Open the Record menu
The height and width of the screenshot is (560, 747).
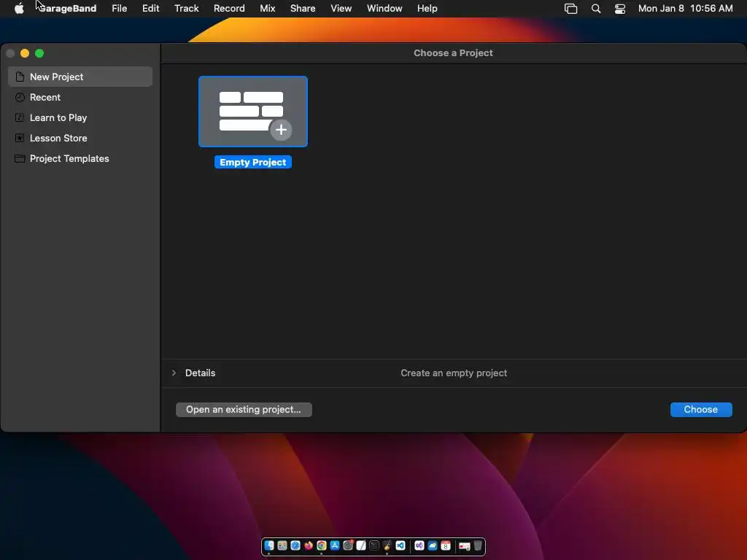point(229,8)
